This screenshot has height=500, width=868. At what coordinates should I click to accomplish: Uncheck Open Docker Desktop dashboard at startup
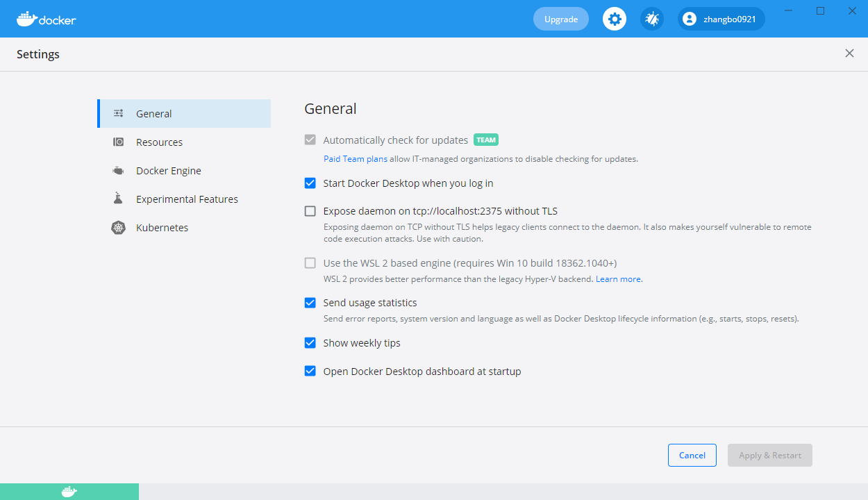point(310,371)
